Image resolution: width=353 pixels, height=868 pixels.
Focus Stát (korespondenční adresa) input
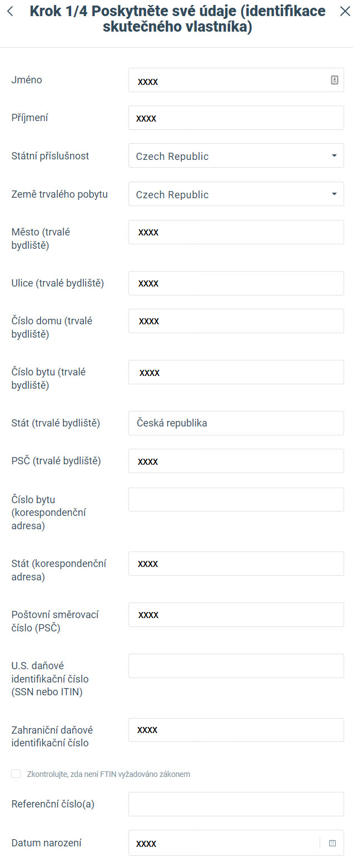(x=236, y=564)
